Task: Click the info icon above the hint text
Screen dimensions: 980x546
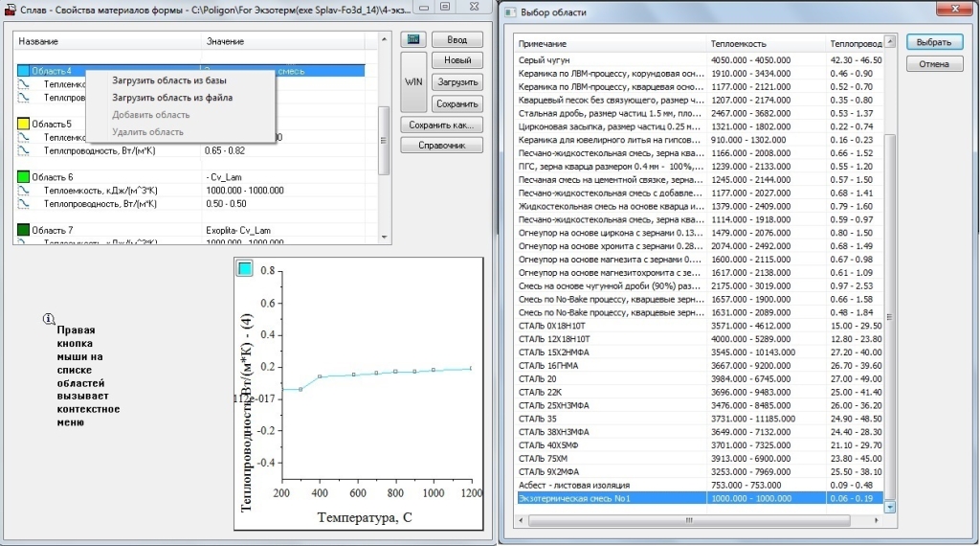Action: (49, 318)
